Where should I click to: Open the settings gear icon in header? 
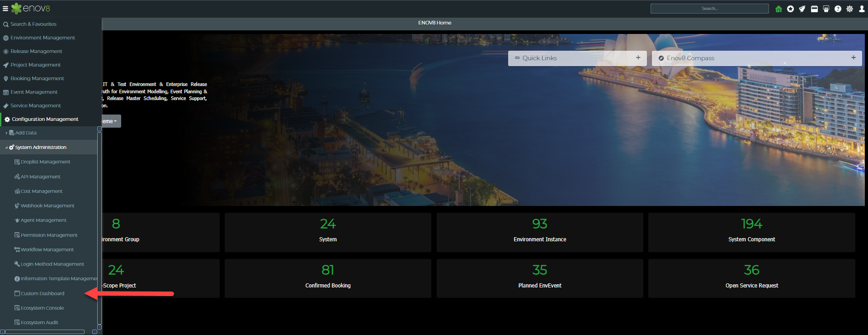point(849,9)
